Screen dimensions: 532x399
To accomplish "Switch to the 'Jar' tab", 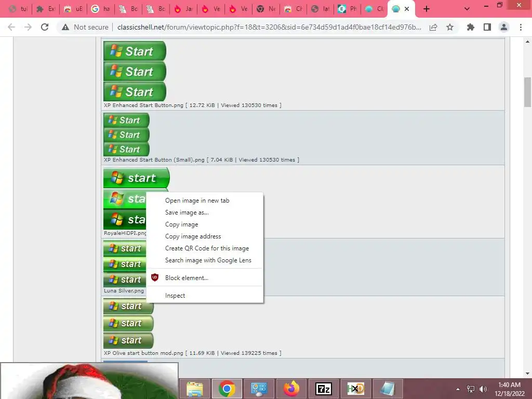I will tap(183, 9).
